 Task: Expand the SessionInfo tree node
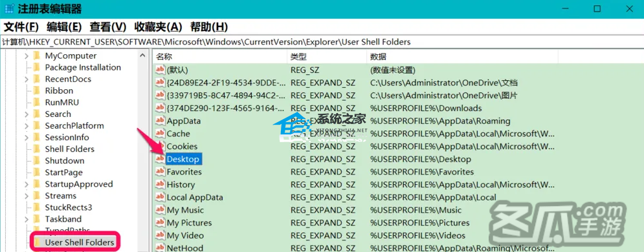click(27, 138)
